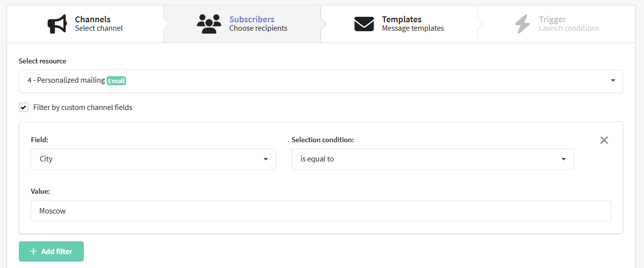This screenshot has width=644, height=268.
Task: Click the Filter by custom channel fields label
Action: tap(83, 107)
